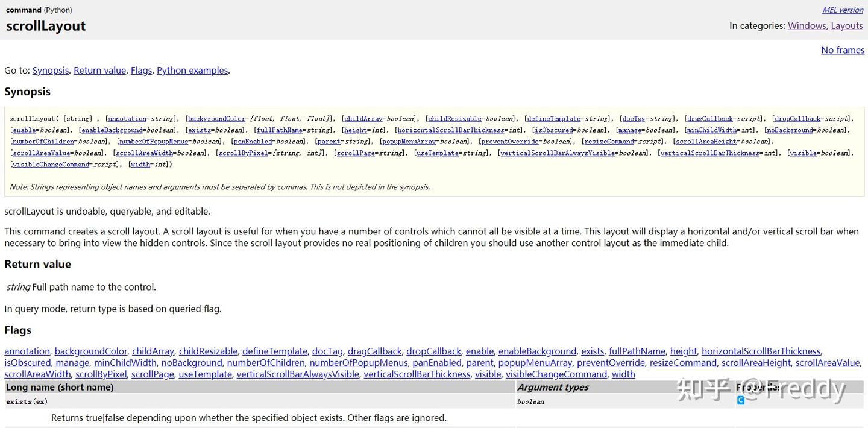The height and width of the screenshot is (428, 868).
Task: Open the childResizable flag link
Action: click(208, 351)
